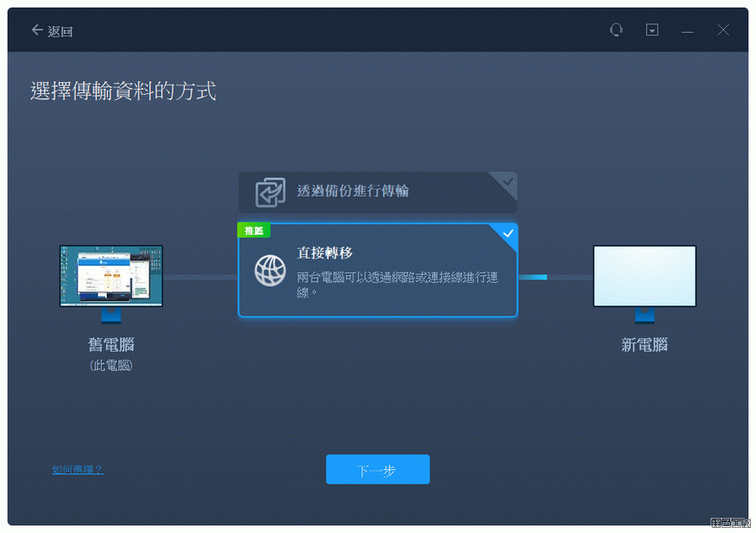Click the new computer monitor image
The width and height of the screenshot is (756, 533).
[644, 276]
